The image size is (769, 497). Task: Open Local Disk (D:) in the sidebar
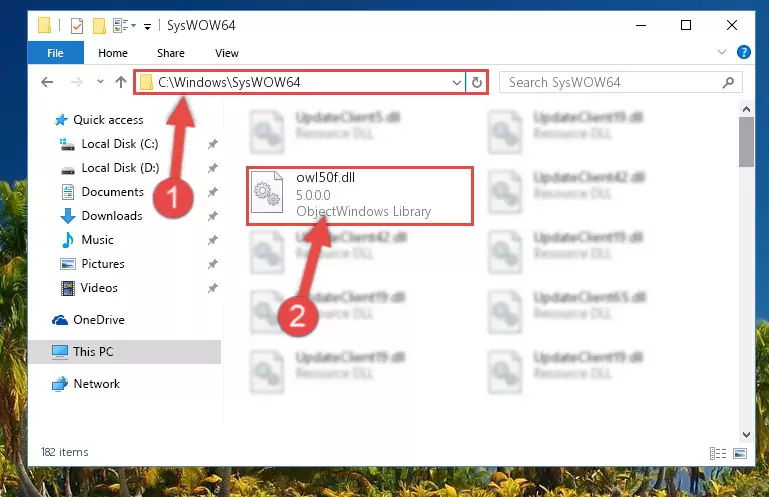120,168
